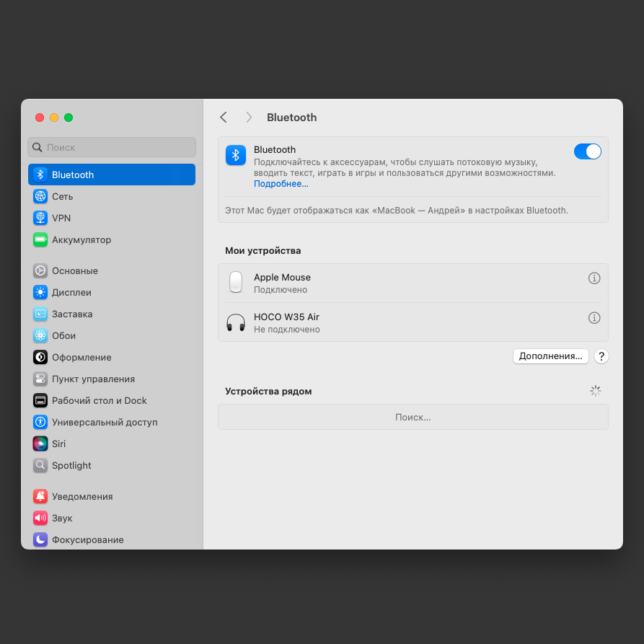Click the Устройства рядом heading
Viewport: 644px width, 644px height.
268,391
